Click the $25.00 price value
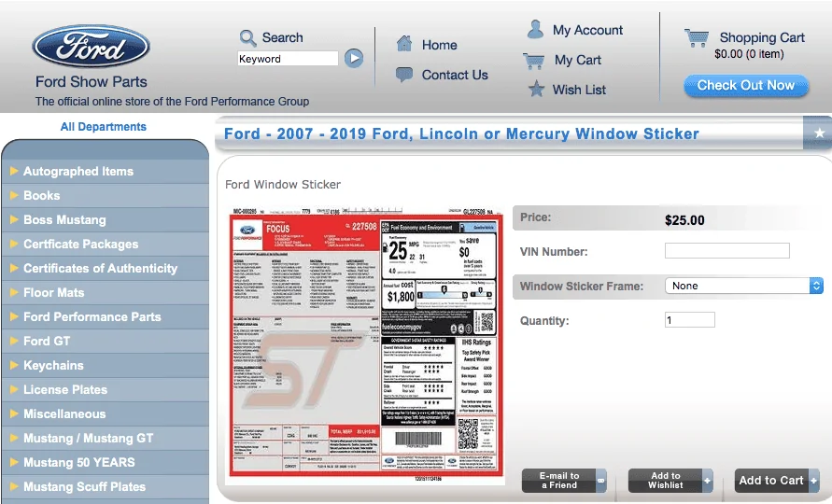Viewport: 832px width, 504px height. point(684,220)
